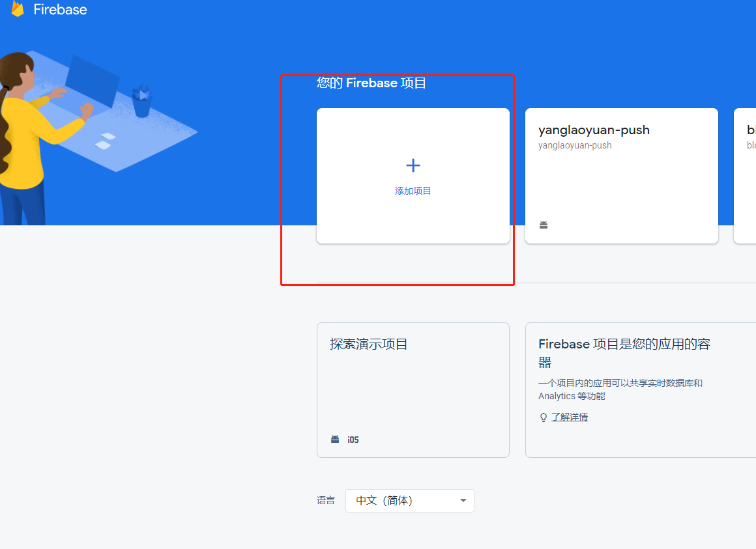Viewport: 756px width, 549px height.
Task: Click the Android icon on 探索演示项目 card
Action: (335, 439)
